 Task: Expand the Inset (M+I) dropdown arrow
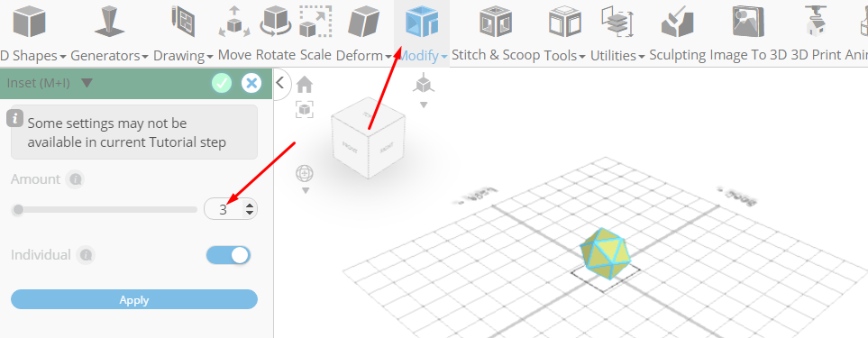(87, 84)
